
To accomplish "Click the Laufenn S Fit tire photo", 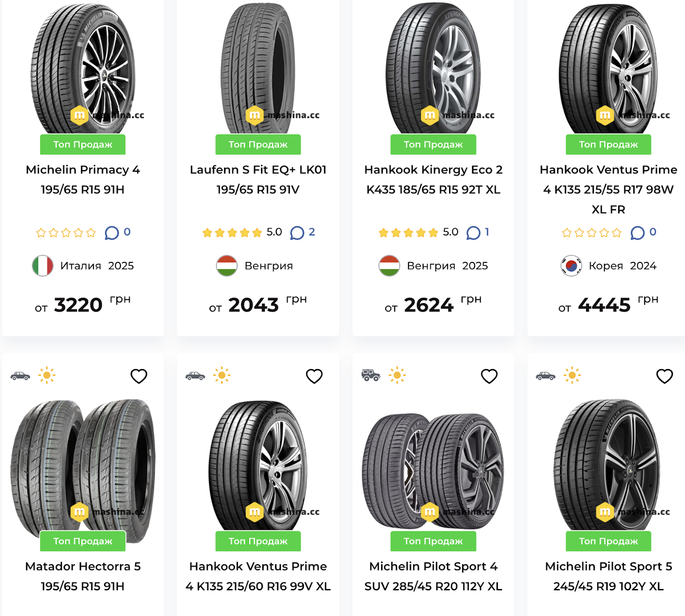I will pos(258,68).
